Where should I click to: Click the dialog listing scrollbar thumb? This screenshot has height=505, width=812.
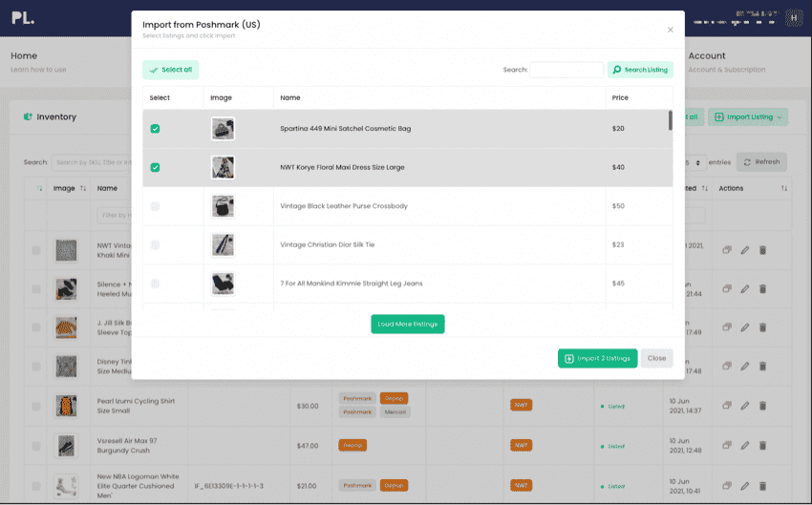(670, 120)
